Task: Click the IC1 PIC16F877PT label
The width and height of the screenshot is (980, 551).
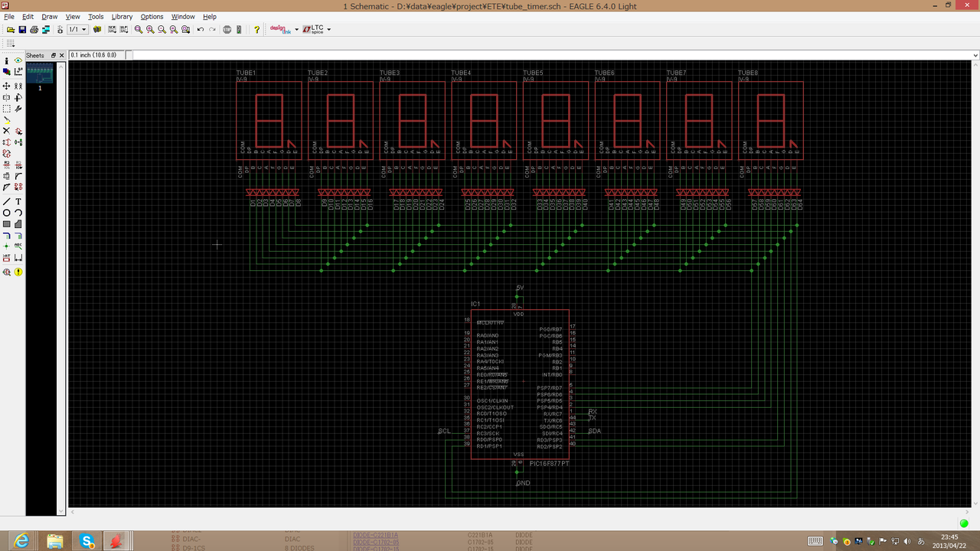Action: pos(550,464)
